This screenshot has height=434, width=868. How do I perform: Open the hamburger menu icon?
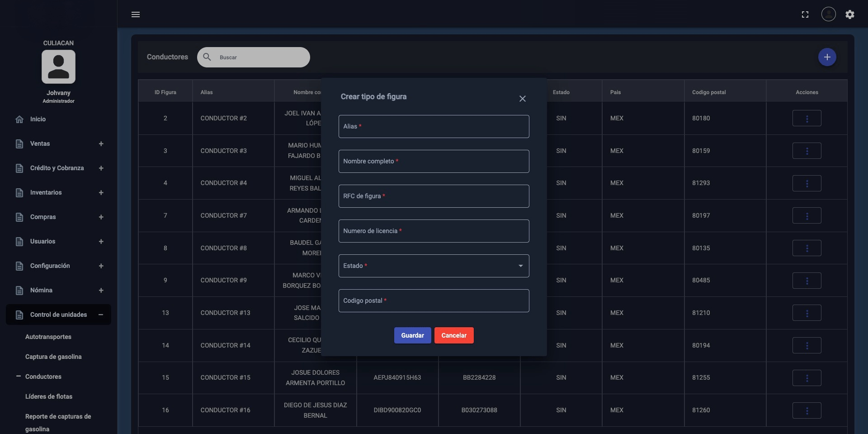click(135, 14)
